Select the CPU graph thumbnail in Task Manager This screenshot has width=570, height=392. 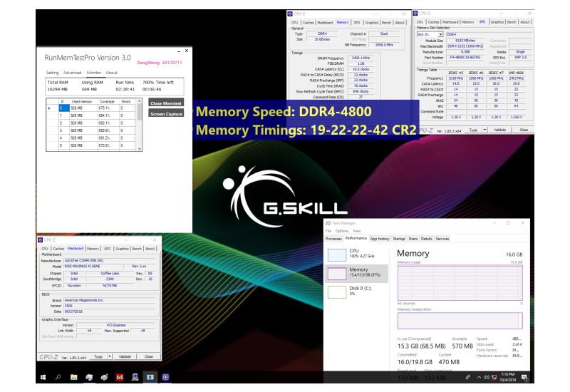coord(356,254)
